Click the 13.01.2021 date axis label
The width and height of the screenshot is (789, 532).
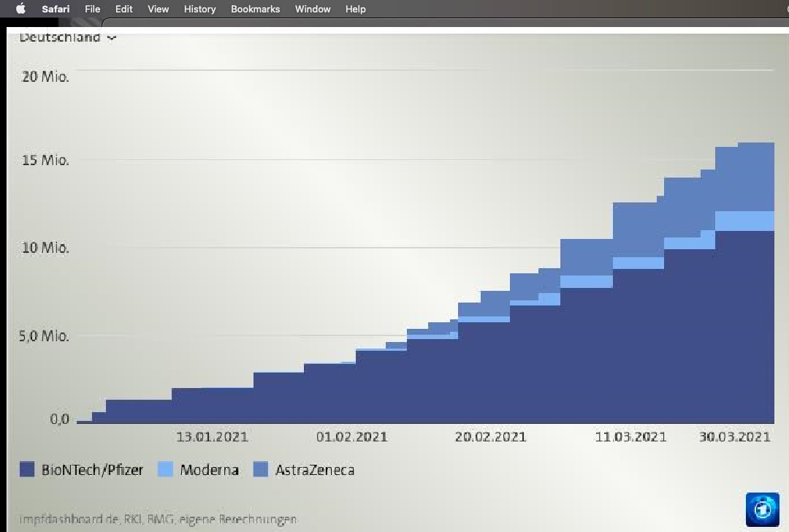[212, 436]
